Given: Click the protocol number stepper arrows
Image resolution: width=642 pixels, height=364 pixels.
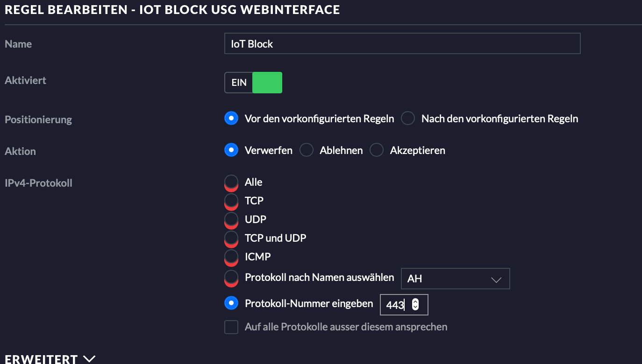Looking at the screenshot, I should [415, 305].
